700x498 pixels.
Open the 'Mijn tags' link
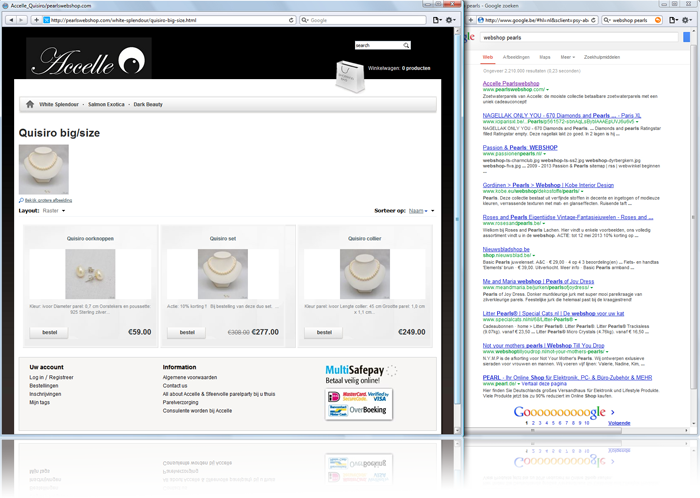tap(40, 403)
